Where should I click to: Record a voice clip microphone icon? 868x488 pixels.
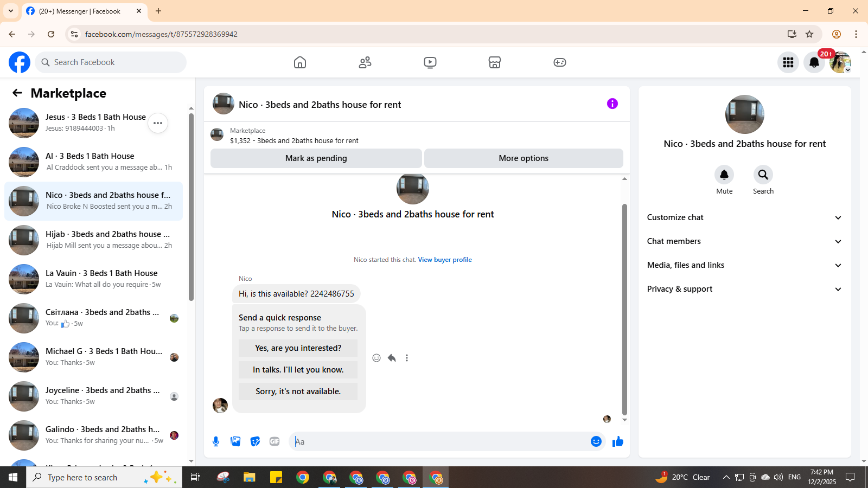tap(216, 441)
